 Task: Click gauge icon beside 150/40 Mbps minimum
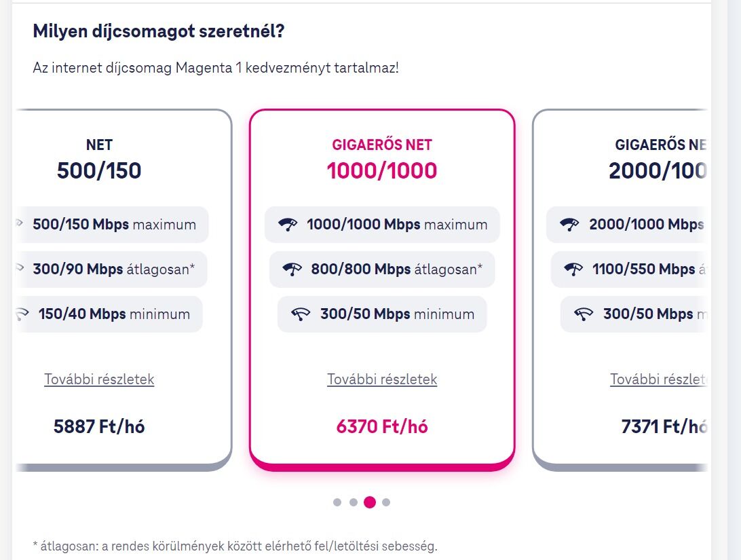pyautogui.click(x=22, y=314)
